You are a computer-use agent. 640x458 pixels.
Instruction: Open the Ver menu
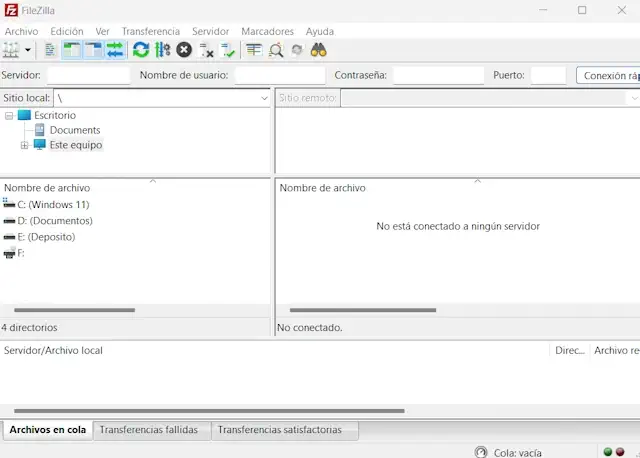point(102,31)
